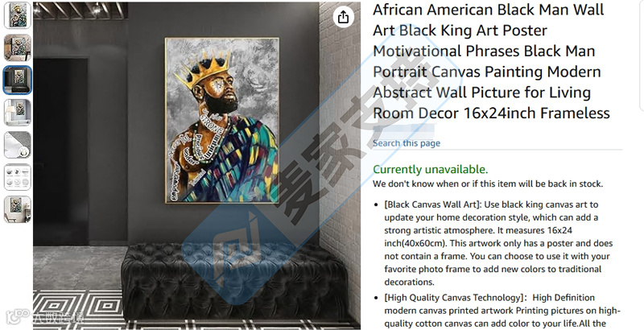Image resolution: width=644 pixels, height=330 pixels.
Task: Click the Currently unavailable status text
Action: (431, 170)
